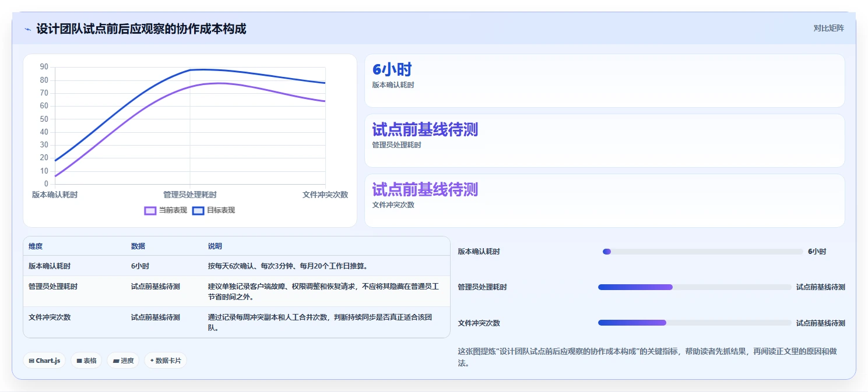
Task: Click the 文件冲突次数 caption in the bottom card
Action: (x=393, y=205)
